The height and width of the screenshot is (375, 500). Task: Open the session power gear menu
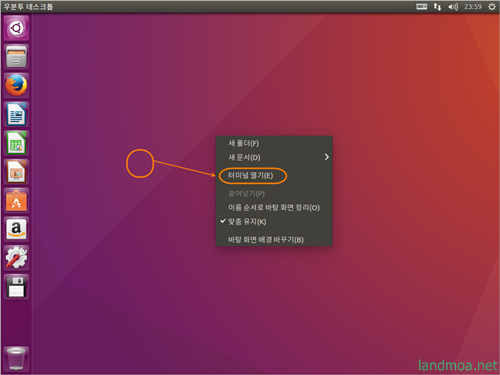[x=492, y=7]
